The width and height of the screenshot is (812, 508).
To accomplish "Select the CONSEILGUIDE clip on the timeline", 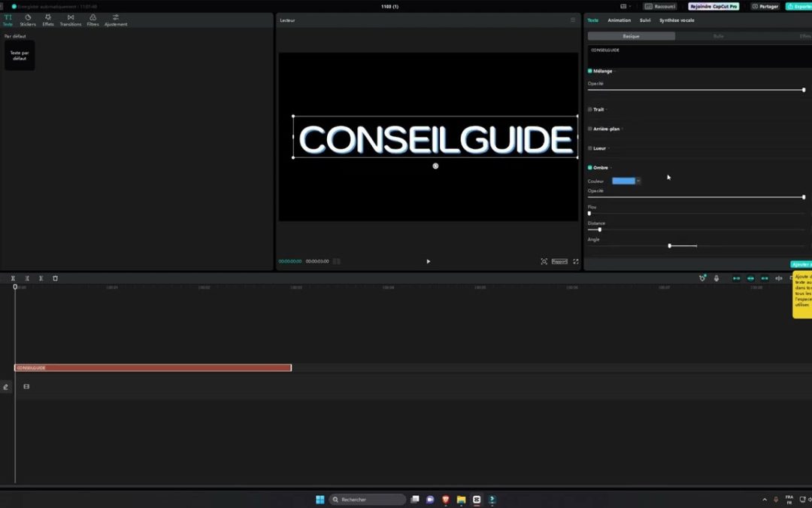I will [x=153, y=367].
